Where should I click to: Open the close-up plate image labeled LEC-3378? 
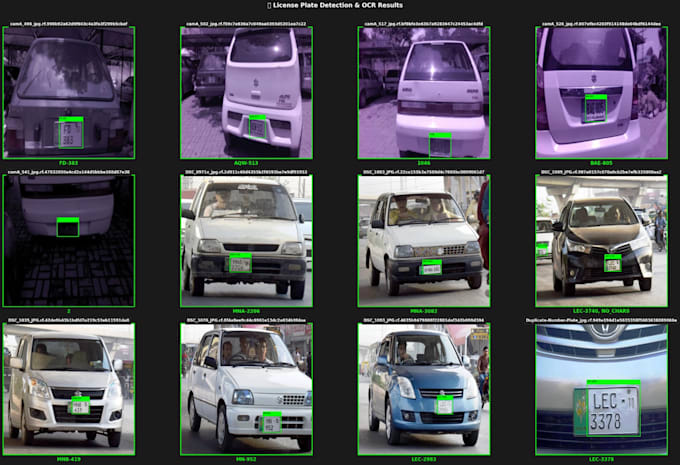(x=602, y=389)
